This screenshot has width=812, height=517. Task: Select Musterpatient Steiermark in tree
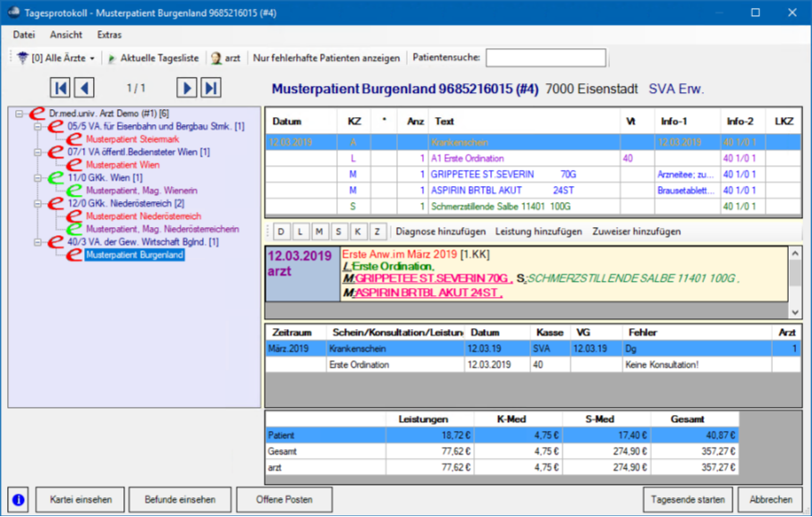click(132, 139)
